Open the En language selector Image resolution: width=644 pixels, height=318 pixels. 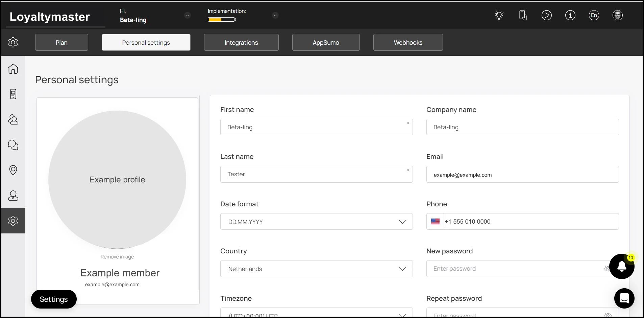594,15
